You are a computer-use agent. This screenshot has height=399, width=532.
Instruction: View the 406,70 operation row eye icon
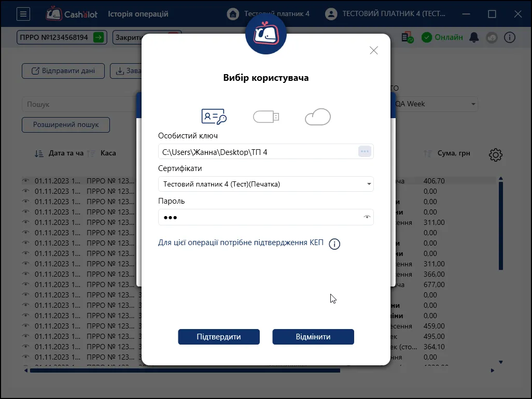[x=25, y=181]
